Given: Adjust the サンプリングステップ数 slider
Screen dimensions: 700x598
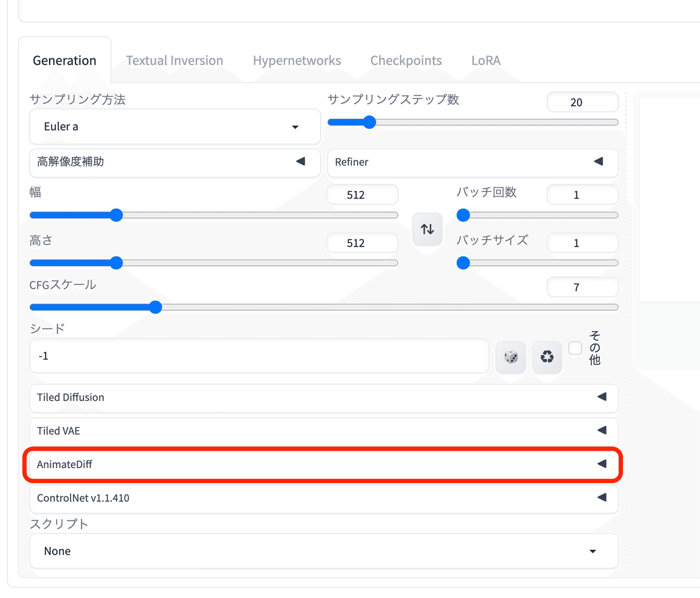Looking at the screenshot, I should (x=473, y=122).
